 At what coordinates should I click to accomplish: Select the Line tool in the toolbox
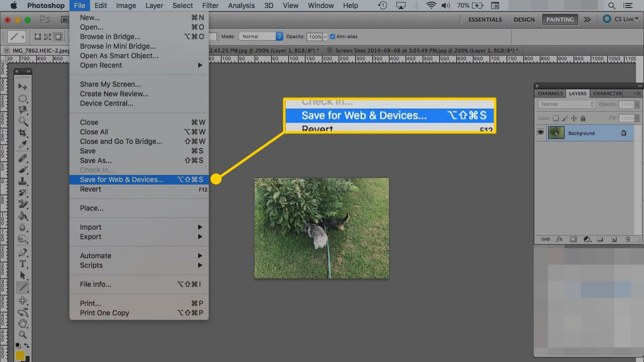pyautogui.click(x=23, y=288)
